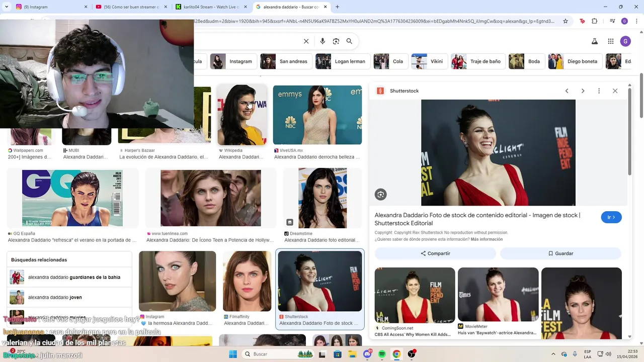
Task: Open browser extensions puzzle icon
Action: pos(594,21)
